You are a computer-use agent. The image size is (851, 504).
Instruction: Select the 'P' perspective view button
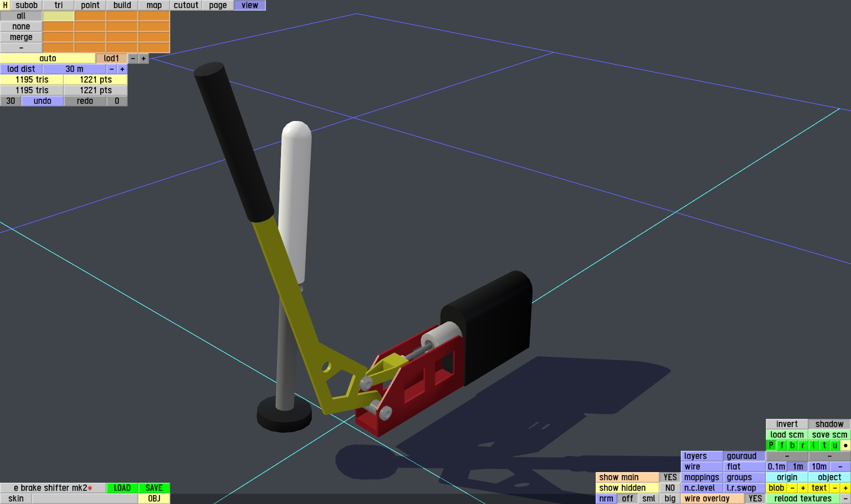[x=771, y=445]
